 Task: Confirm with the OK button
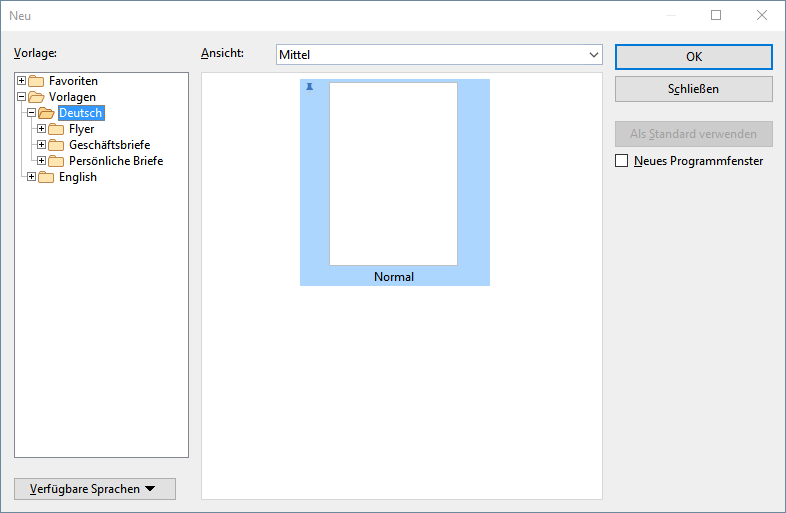tap(694, 57)
